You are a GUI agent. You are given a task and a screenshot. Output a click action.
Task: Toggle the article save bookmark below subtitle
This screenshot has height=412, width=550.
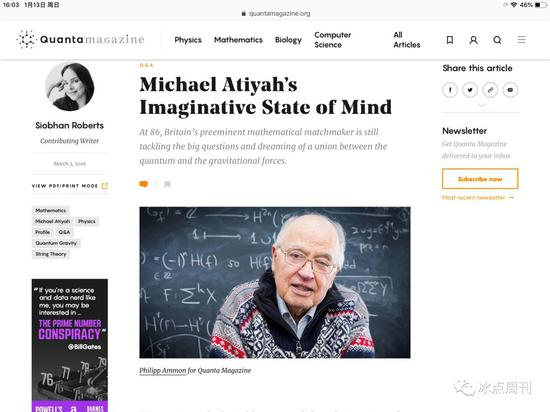click(x=167, y=184)
